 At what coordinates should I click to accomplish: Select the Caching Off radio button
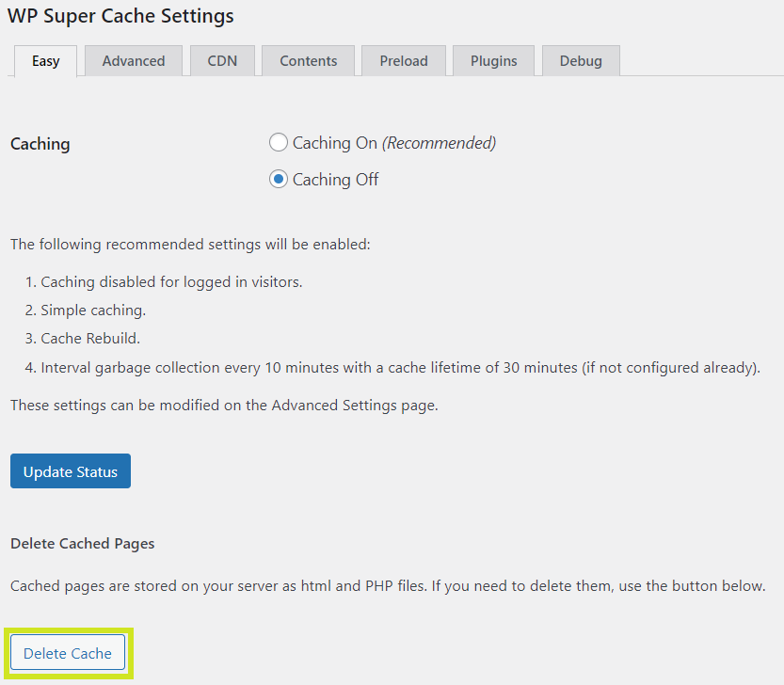[279, 180]
